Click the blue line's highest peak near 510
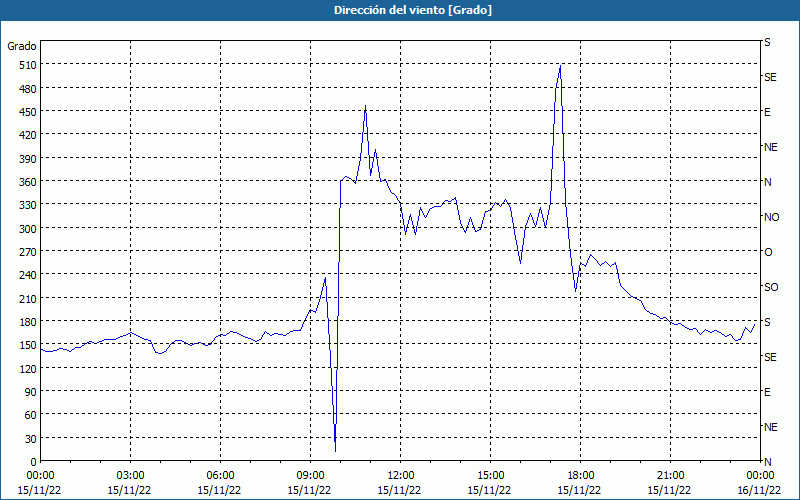This screenshot has height=500, width=800. [x=560, y=65]
